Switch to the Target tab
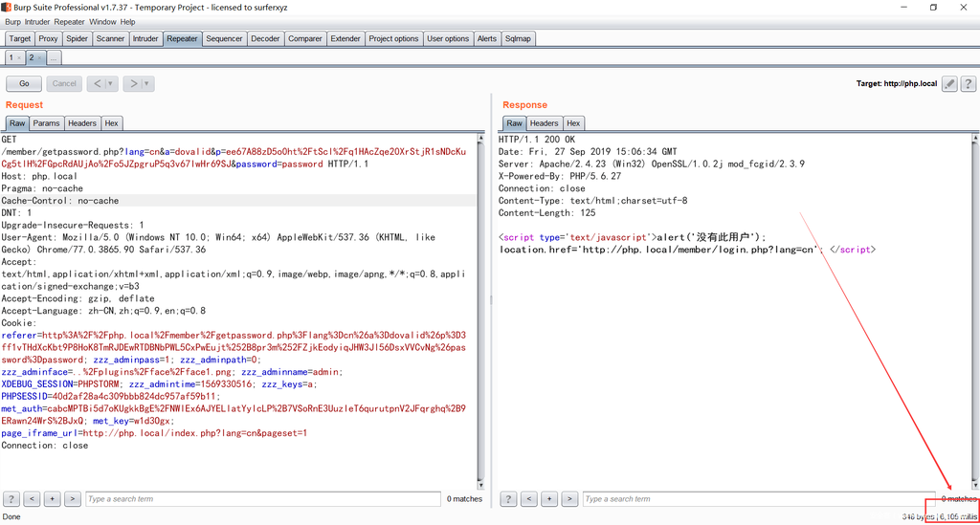The height and width of the screenshot is (525, 980). coord(19,38)
